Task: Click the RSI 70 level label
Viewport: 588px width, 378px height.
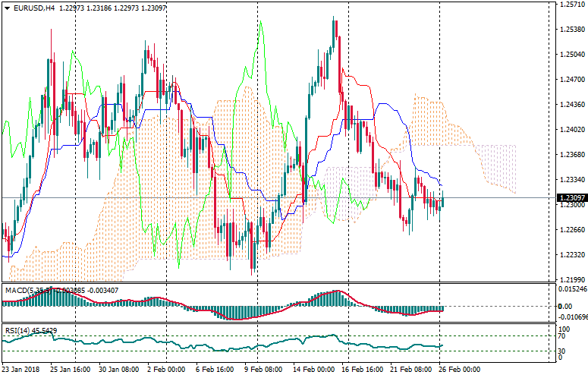Action: [x=562, y=336]
